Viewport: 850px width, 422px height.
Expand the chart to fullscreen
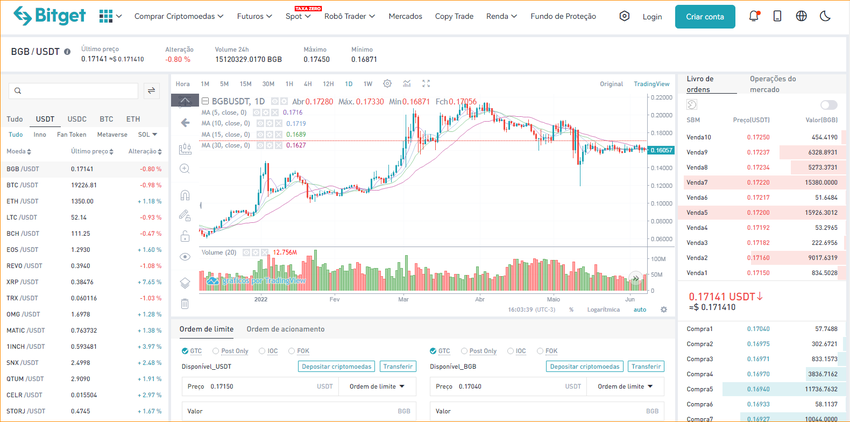point(426,84)
